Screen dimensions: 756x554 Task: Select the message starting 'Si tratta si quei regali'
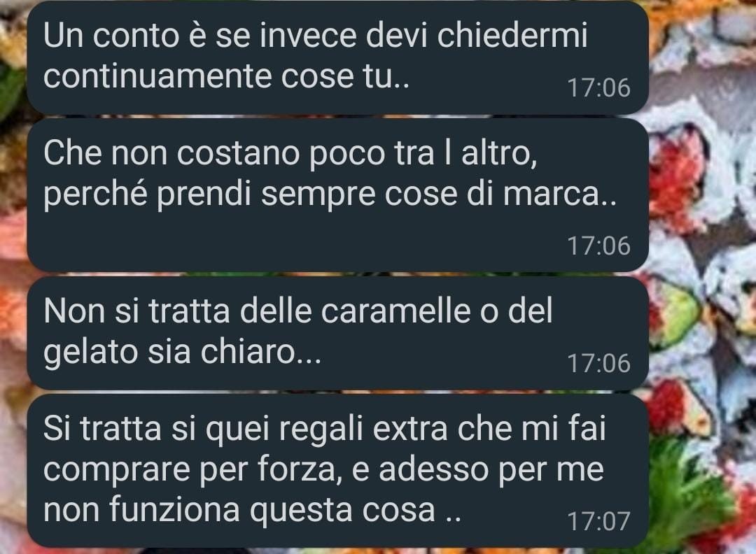pyautogui.click(x=337, y=471)
